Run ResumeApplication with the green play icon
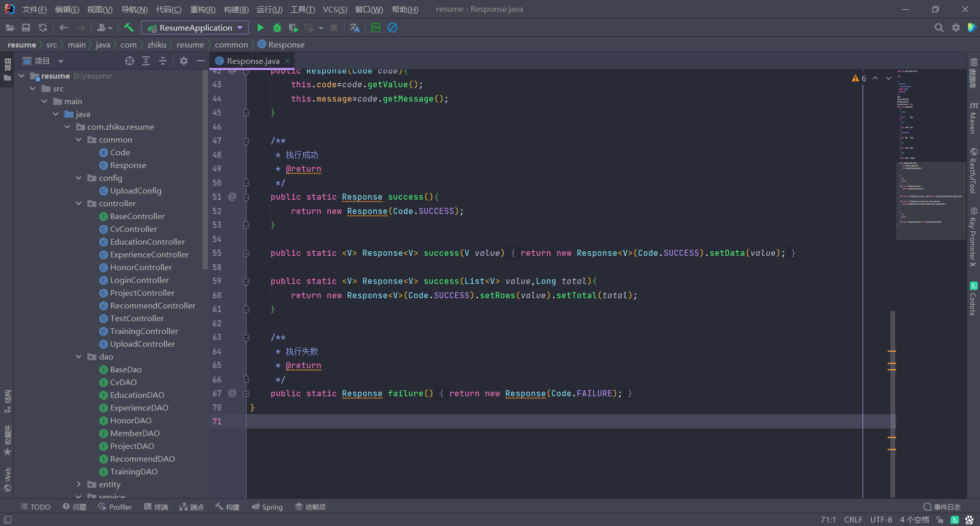 (260, 28)
